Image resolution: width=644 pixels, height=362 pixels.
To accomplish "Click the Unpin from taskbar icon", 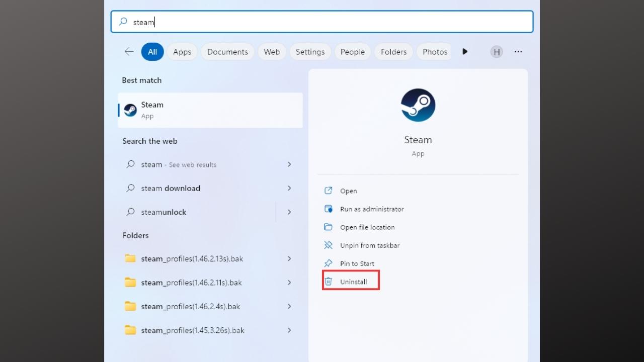I will coord(328,245).
